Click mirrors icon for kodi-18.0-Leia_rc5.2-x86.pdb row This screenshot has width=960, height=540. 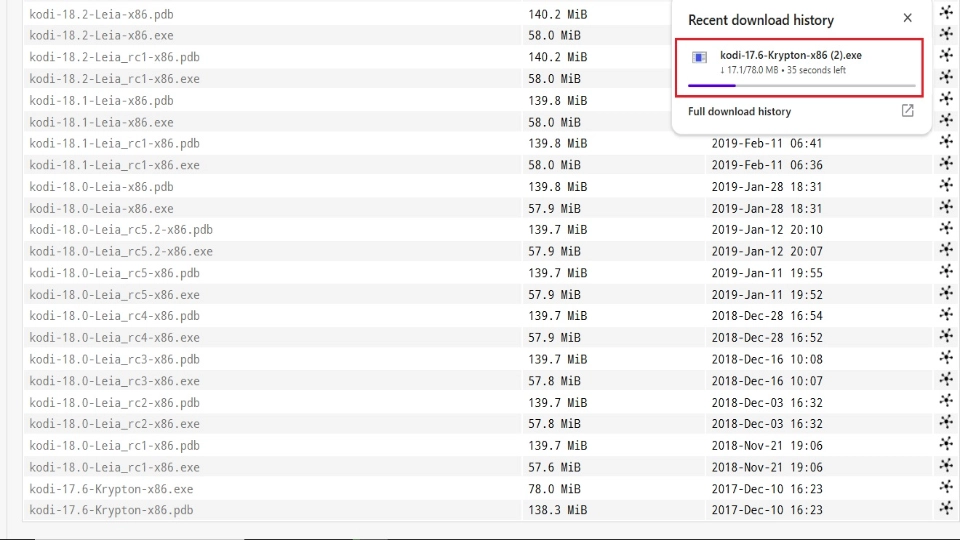tap(947, 228)
